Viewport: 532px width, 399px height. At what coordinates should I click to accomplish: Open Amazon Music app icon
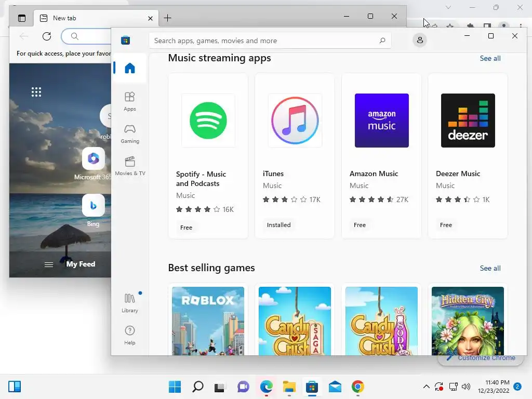(382, 121)
